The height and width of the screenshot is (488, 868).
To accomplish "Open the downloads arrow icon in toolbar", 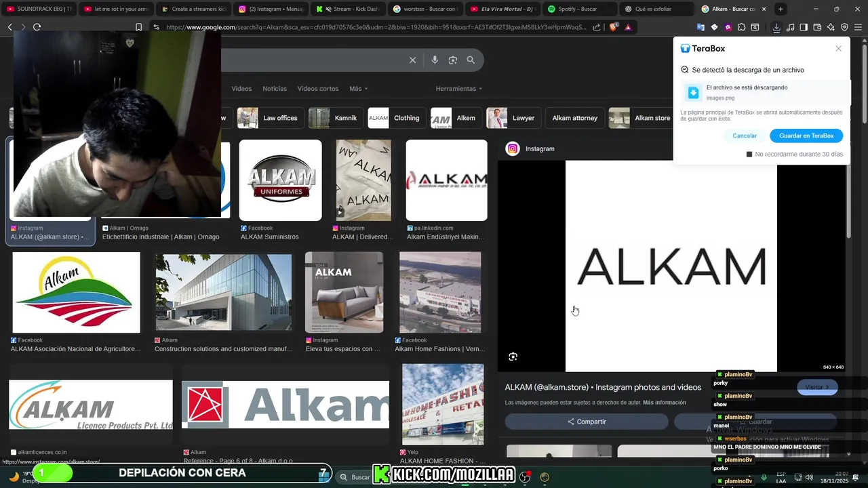I will point(776,27).
